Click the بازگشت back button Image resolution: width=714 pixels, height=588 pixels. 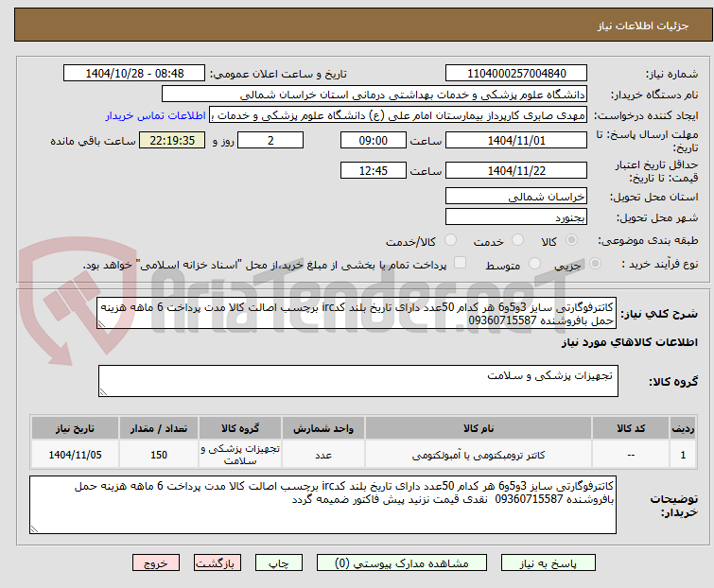click(218, 563)
